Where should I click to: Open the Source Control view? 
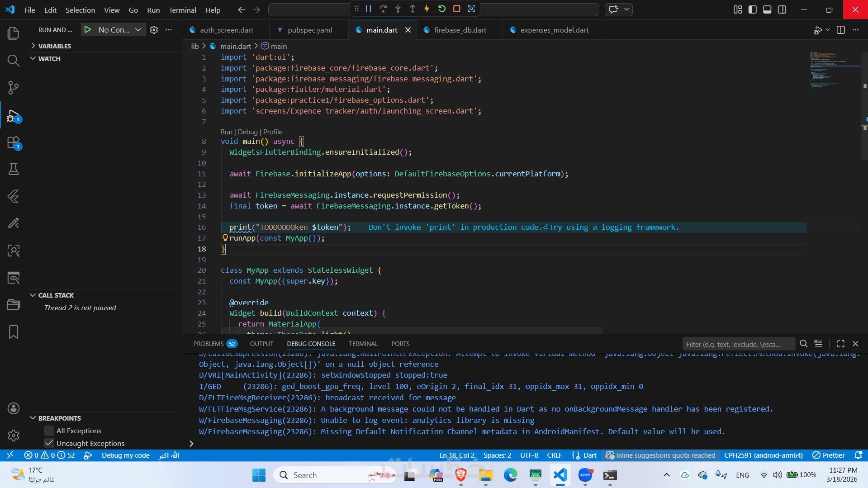tap(14, 88)
